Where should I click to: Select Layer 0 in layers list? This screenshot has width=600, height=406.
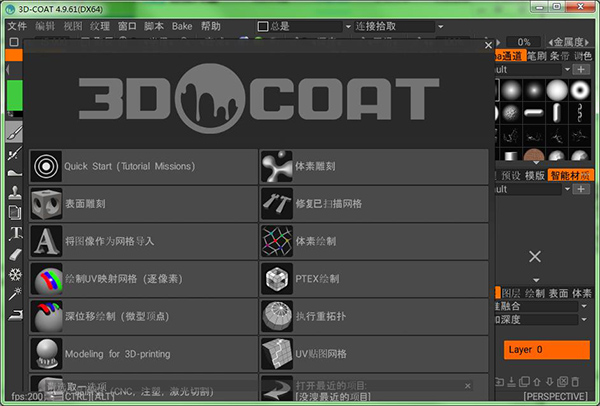(x=547, y=349)
